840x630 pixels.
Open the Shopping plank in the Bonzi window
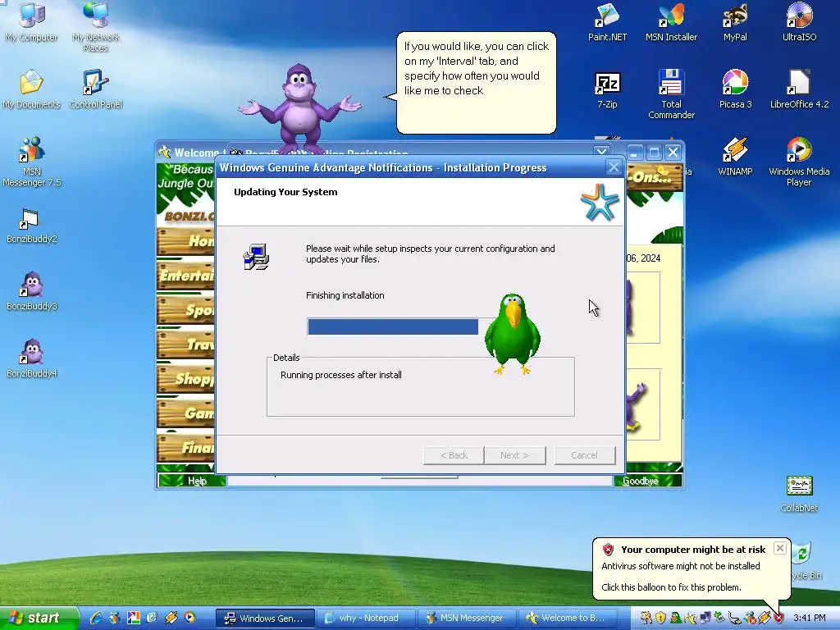click(x=186, y=379)
